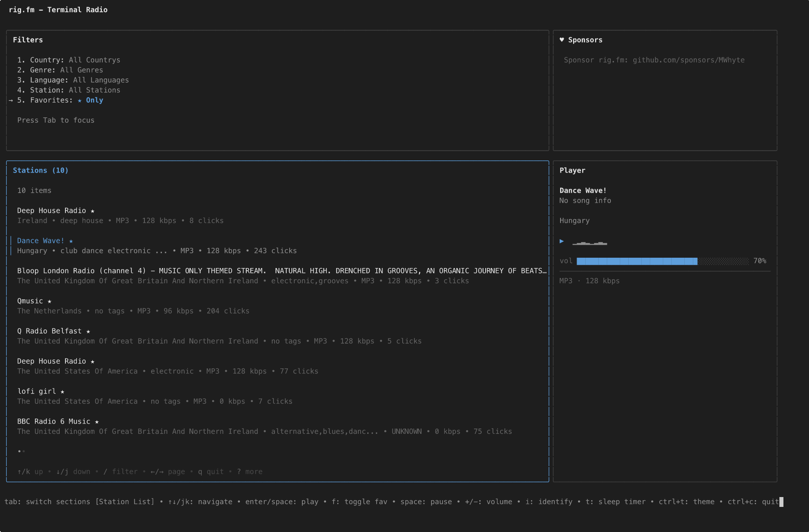Click the '↑/k up' hint
The image size is (809, 532).
coord(30,472)
